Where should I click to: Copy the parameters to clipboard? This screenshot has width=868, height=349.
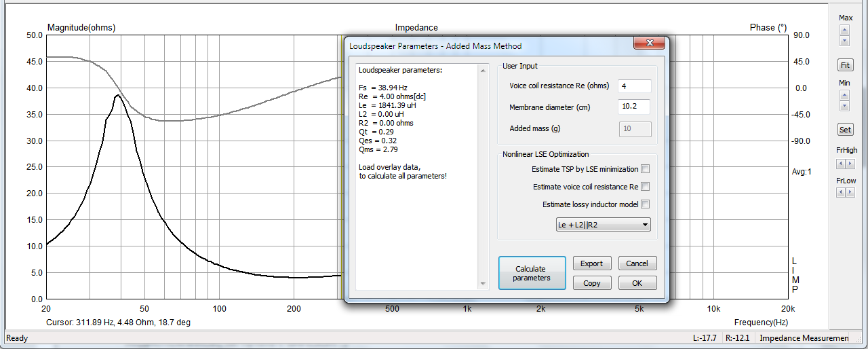(591, 283)
